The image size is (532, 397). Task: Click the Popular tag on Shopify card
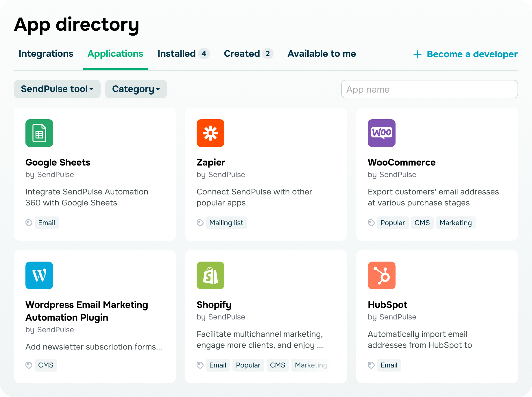pyautogui.click(x=248, y=365)
